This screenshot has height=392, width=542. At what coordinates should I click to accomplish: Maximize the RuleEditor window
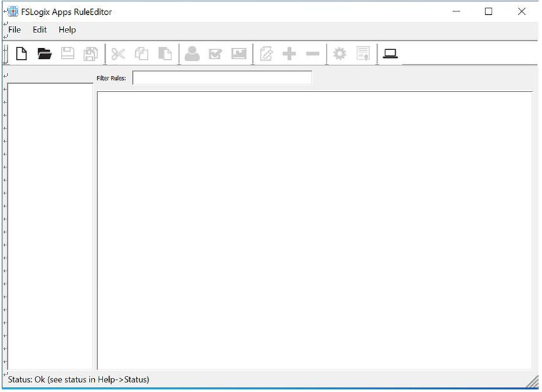pyautogui.click(x=488, y=12)
